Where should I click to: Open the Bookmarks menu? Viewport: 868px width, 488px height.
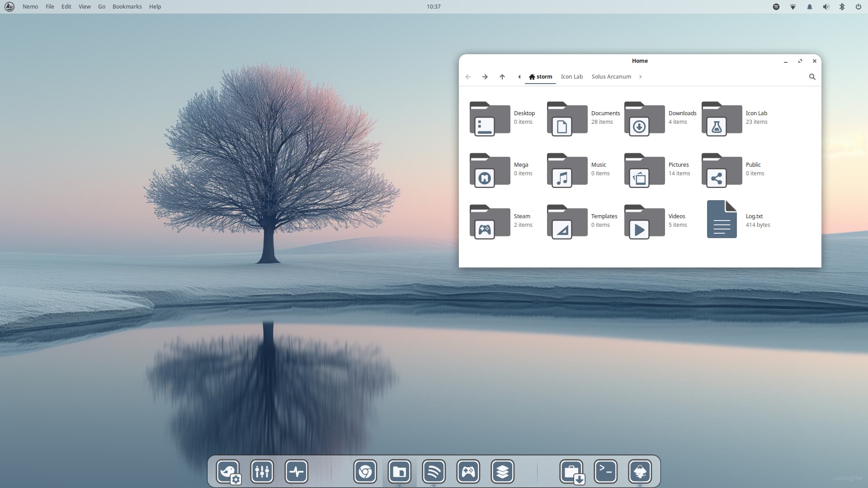tap(127, 7)
